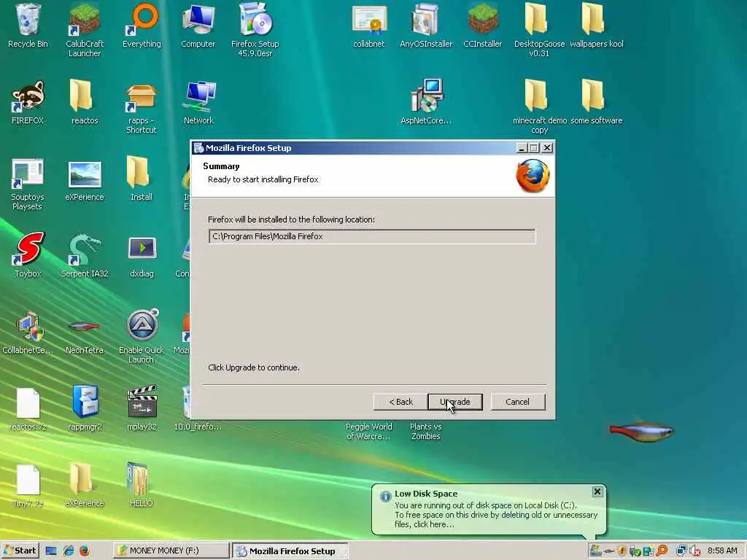Click the muted volume tray icon
747x560 pixels.
coord(695,551)
